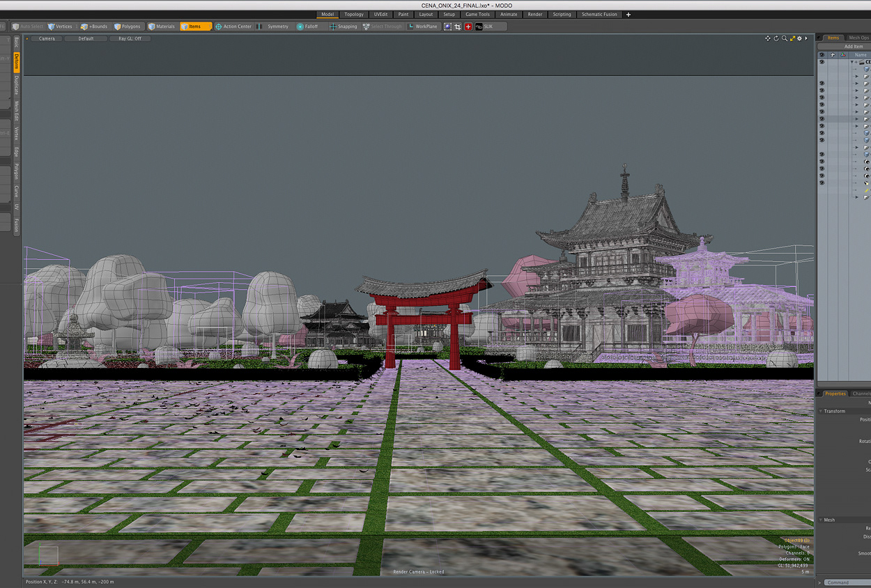Click the 'Position X, Y, Z' status readout
Screen dimensions: 871x588
point(70,582)
